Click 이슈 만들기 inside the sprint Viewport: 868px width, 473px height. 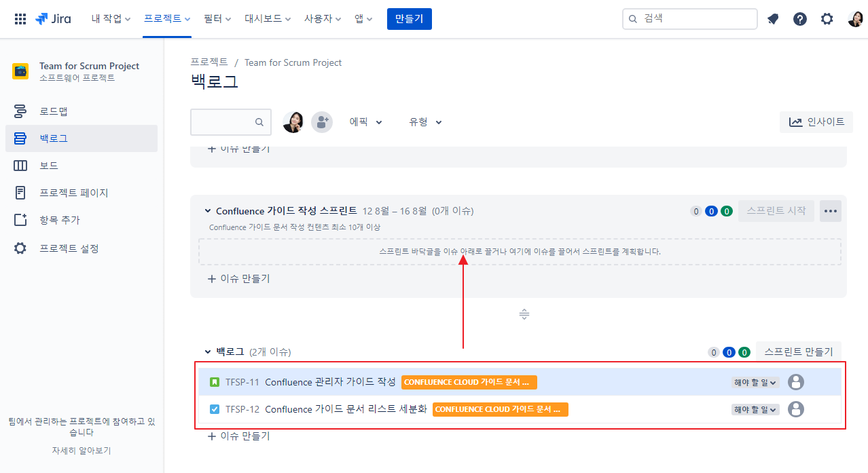[x=238, y=278]
